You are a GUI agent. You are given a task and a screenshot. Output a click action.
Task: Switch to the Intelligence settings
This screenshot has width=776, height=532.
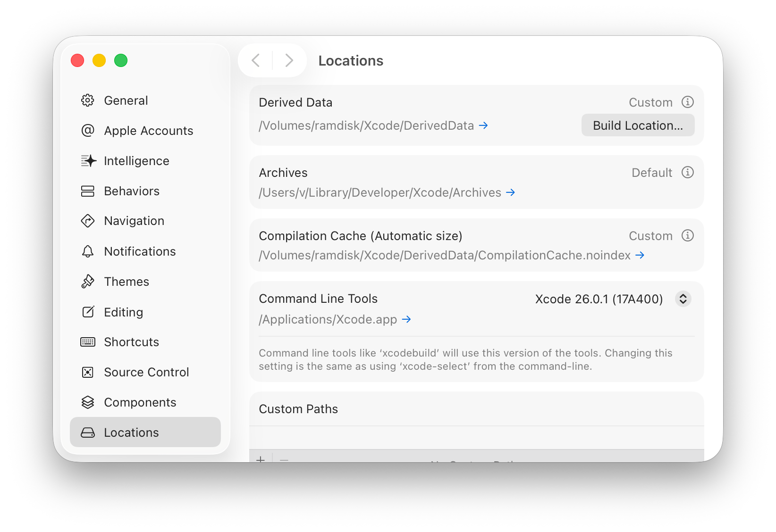(x=136, y=161)
